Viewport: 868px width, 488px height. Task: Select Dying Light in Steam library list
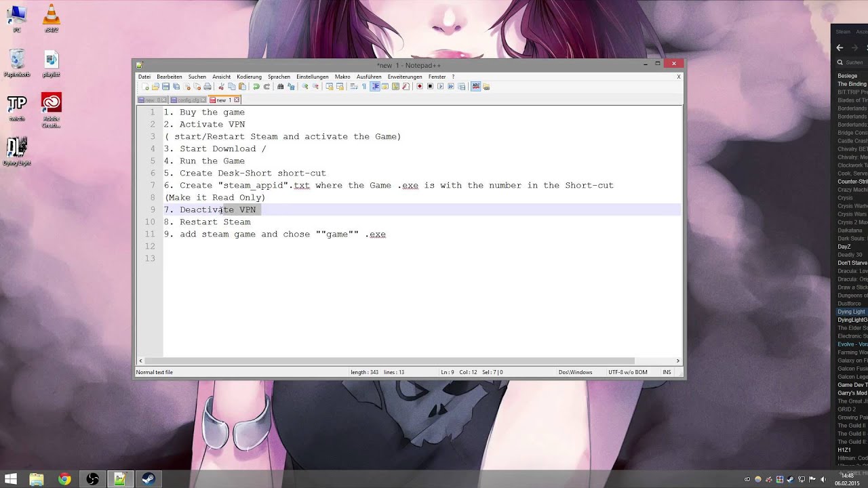click(851, 312)
